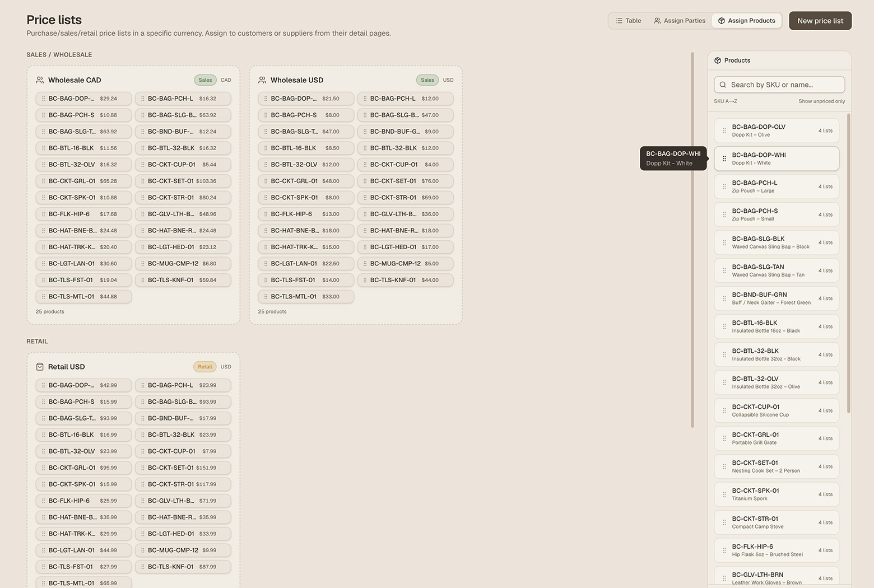874x588 pixels.
Task: Click the Retail badge on Retail USD
Action: (x=204, y=367)
